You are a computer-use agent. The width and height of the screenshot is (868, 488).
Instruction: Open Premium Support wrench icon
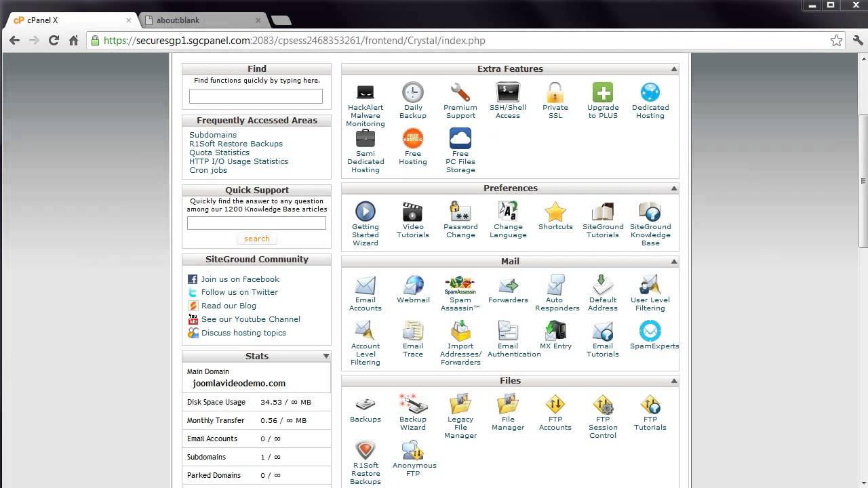pos(460,92)
